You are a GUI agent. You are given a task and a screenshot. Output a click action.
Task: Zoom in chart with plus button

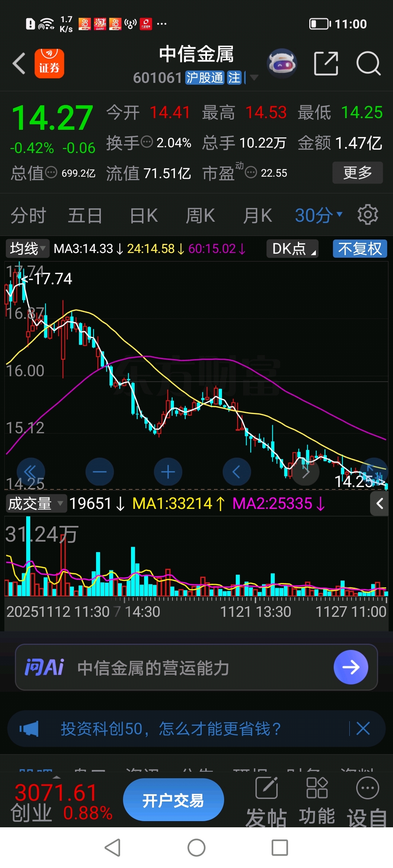168,472
